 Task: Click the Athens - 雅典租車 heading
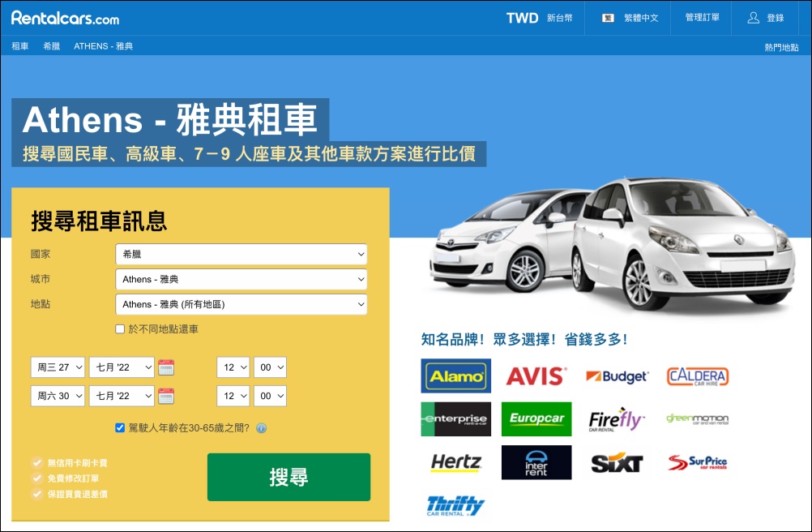(x=170, y=120)
